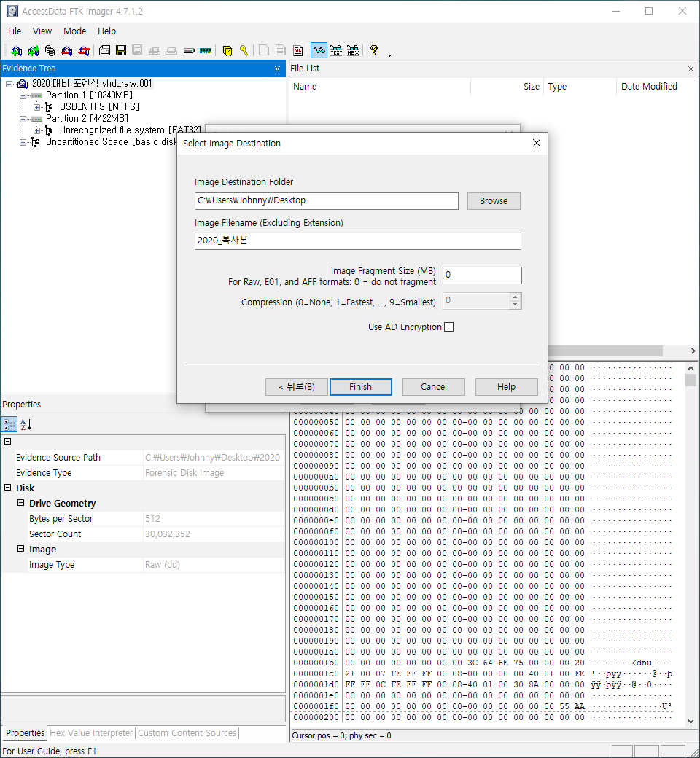Collapse the topmost unnamed property group

[8, 442]
